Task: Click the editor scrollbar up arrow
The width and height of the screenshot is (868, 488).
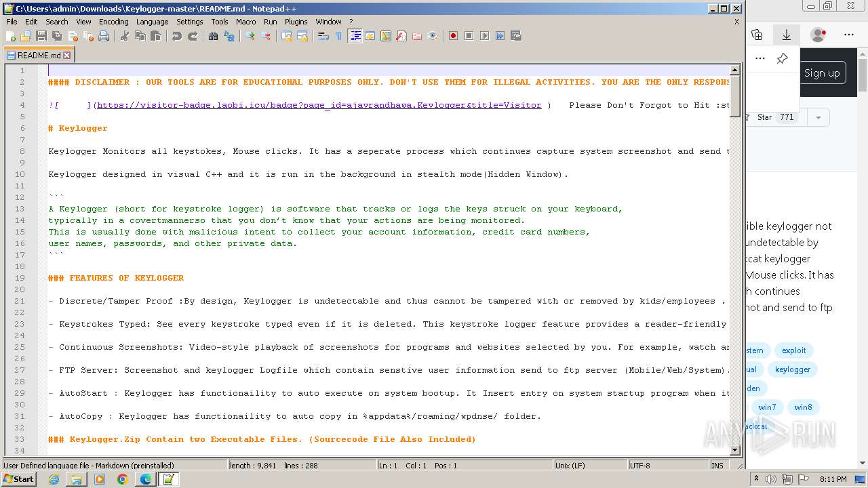Action: click(734, 70)
